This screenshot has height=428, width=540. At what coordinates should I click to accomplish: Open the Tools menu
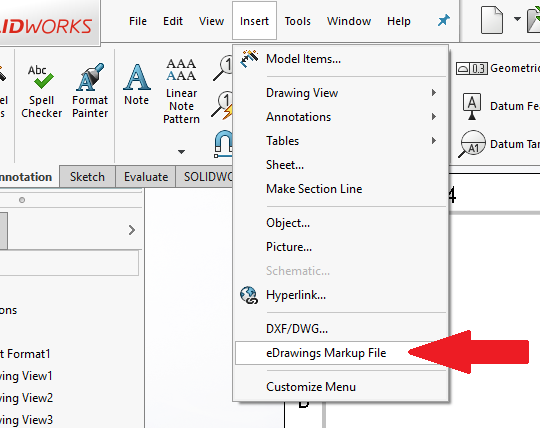(298, 21)
